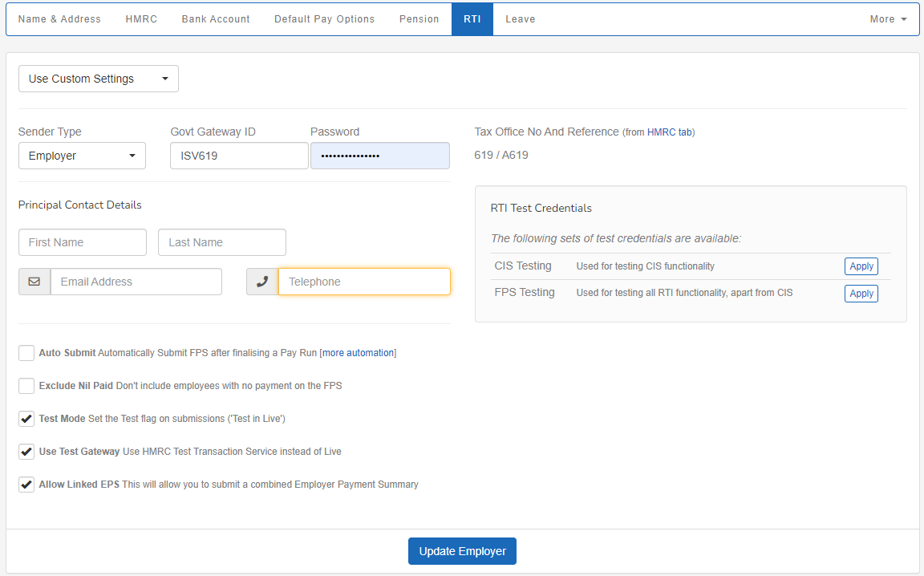Click the 'FPS Testing' row label
The image size is (924, 576).
(525, 293)
